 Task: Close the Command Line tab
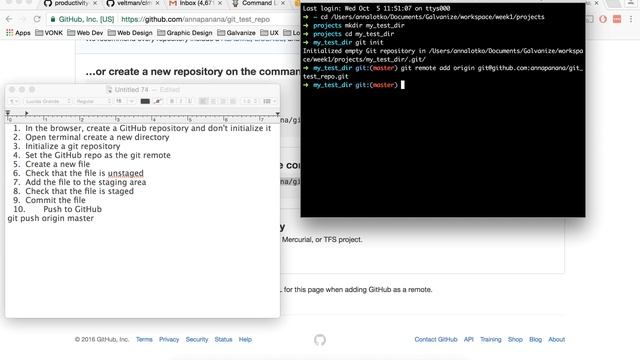[283, 3]
